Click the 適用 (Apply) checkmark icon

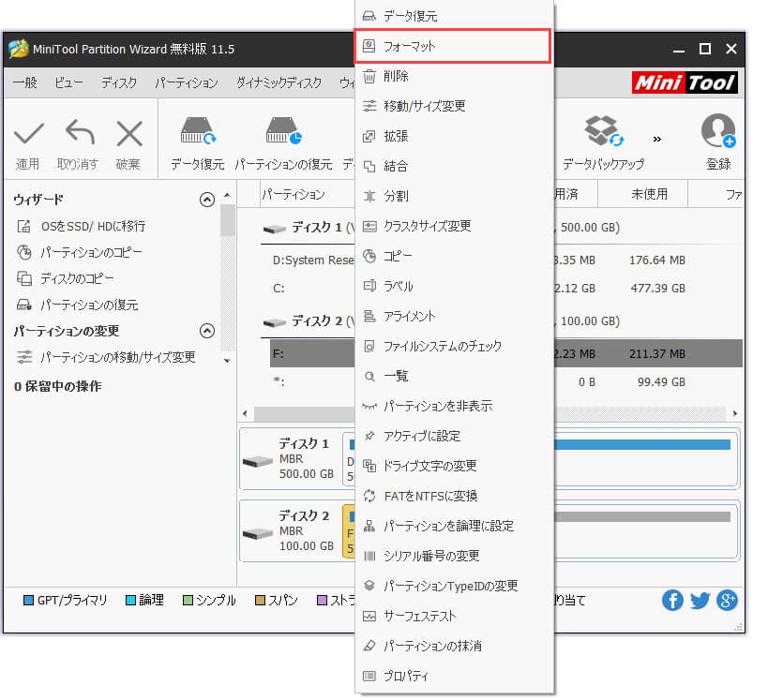[27, 135]
